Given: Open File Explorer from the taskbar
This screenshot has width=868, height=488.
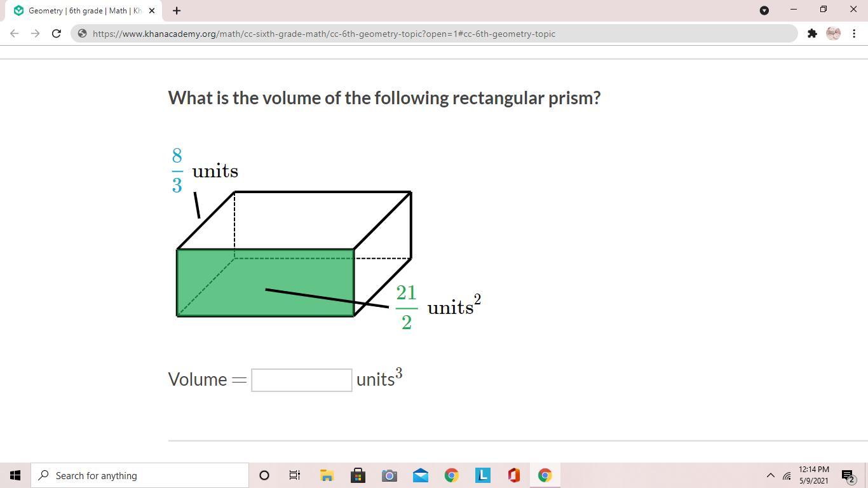Looking at the screenshot, I should pos(327,475).
